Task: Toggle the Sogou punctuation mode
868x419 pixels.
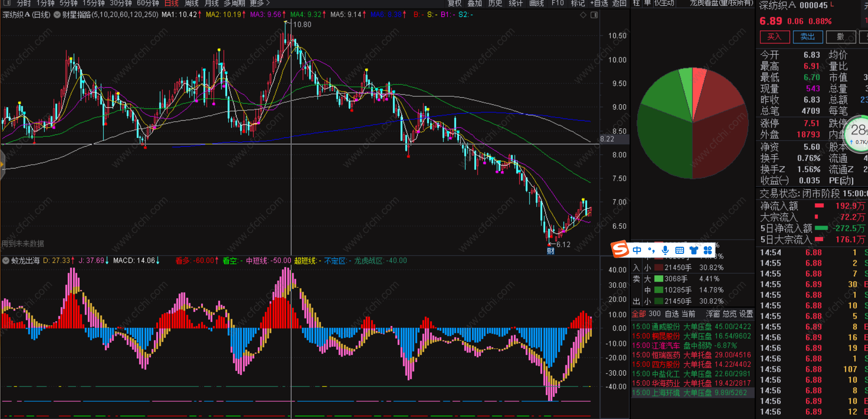Action: pyautogui.click(x=651, y=250)
